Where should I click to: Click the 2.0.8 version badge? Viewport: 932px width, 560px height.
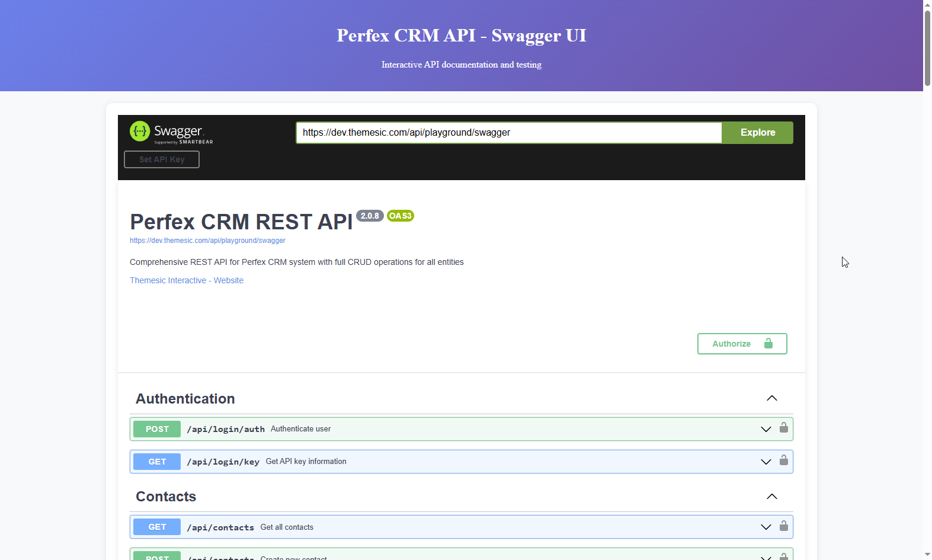370,216
